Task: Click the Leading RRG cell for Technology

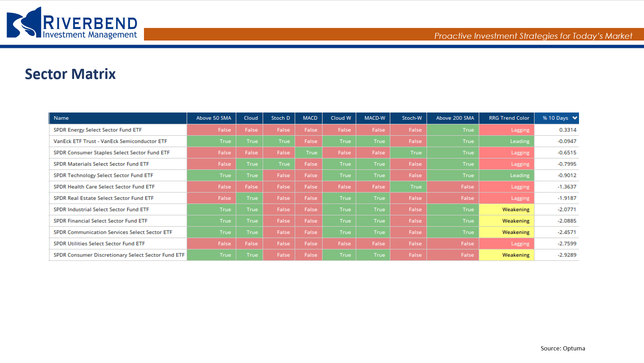Action: click(507, 175)
